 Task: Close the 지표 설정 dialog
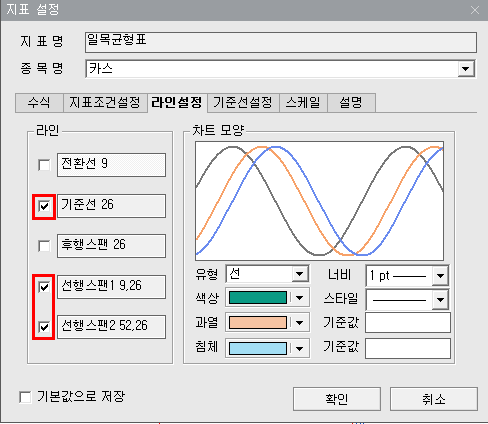475,10
